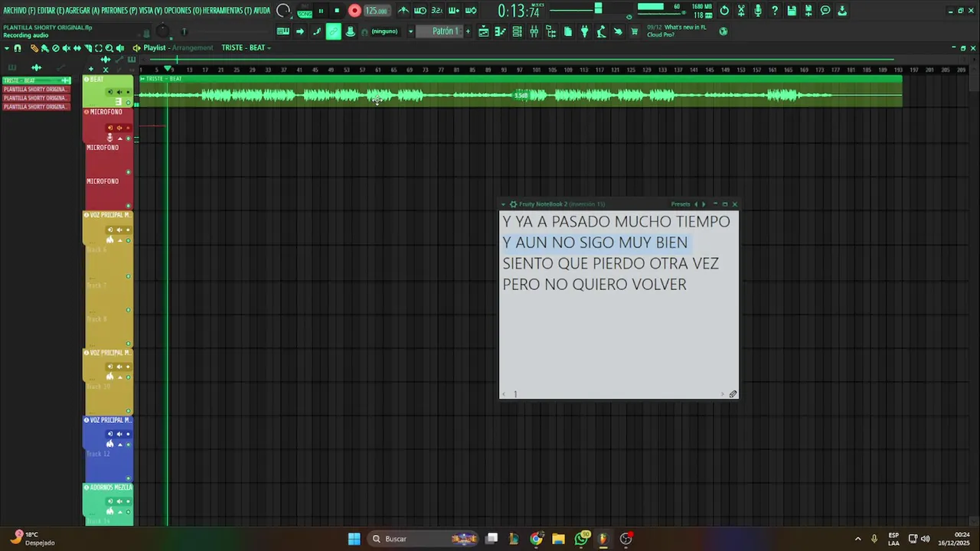Open the audio editor scissors icon
980x551 pixels.
(741, 11)
